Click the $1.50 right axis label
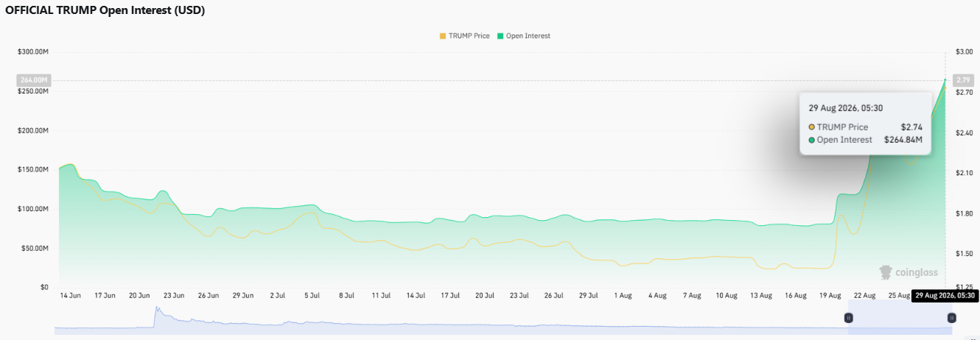This screenshot has width=980, height=340. (964, 254)
